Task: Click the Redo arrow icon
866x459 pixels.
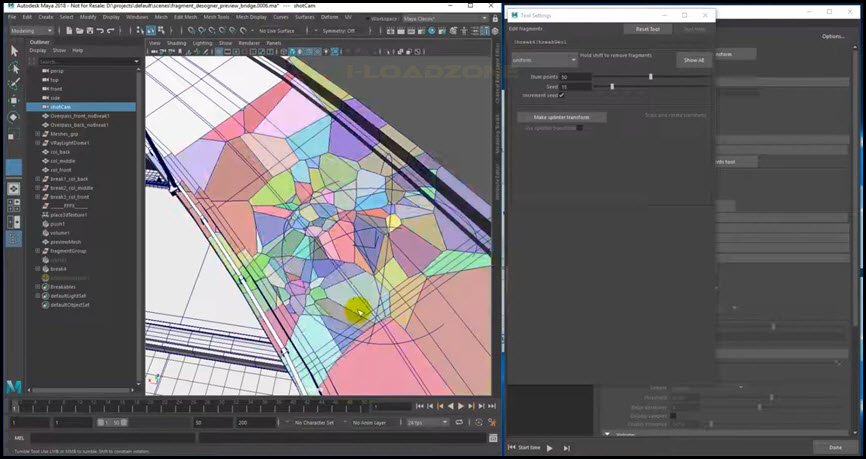Action: tap(109, 31)
